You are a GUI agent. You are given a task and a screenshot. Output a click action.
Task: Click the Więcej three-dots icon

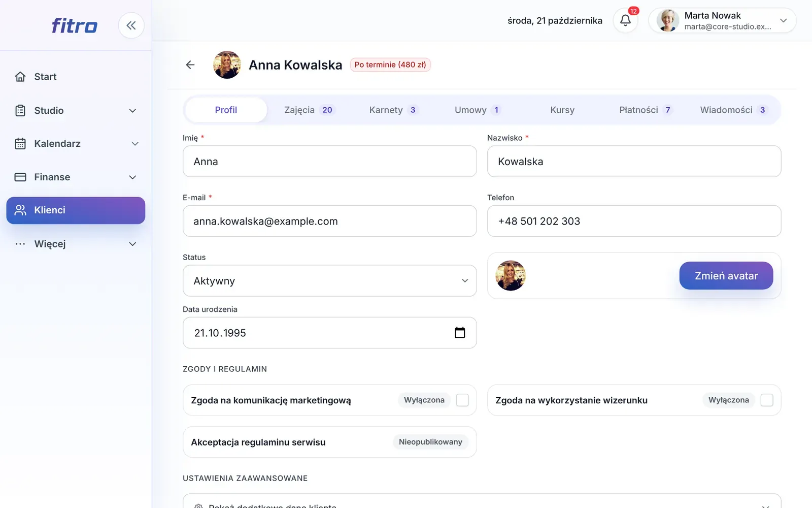[x=20, y=244]
